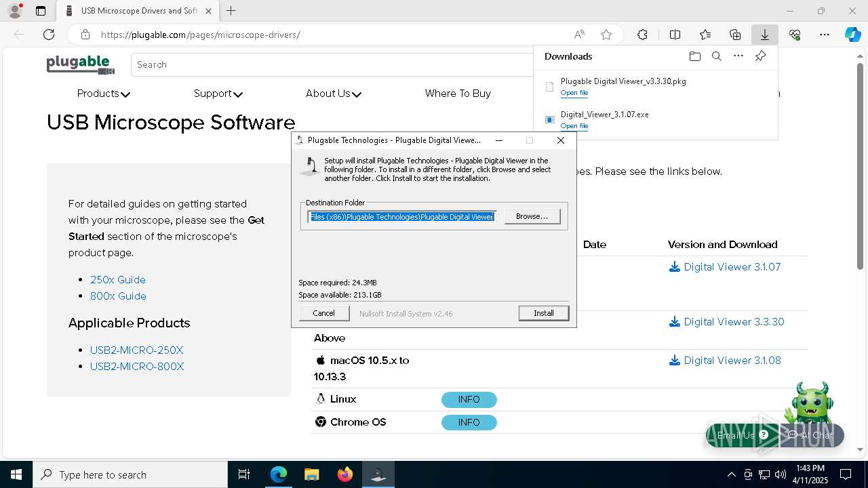Open the Favorites list icon
Viewport: 868px width, 488px height.
click(705, 35)
